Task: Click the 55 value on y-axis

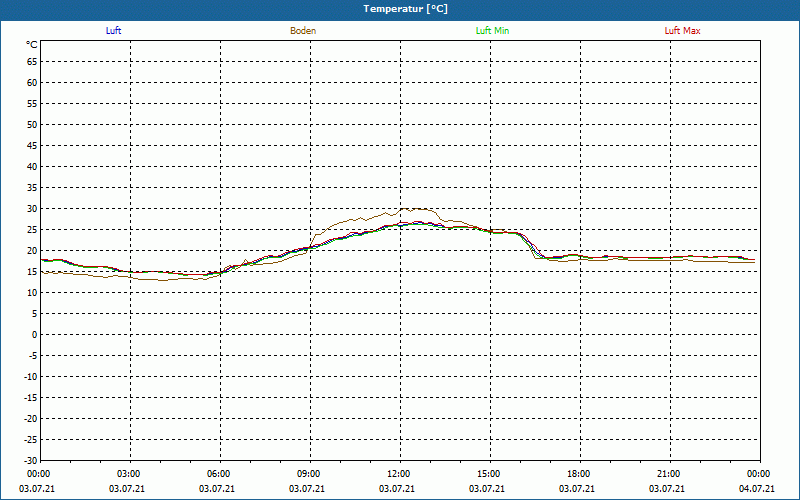Action: (32, 104)
